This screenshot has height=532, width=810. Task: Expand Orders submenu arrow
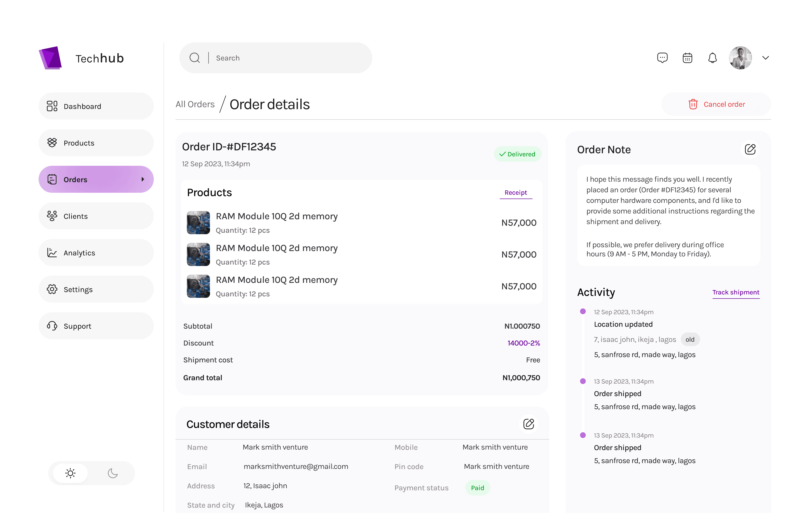pyautogui.click(x=143, y=179)
